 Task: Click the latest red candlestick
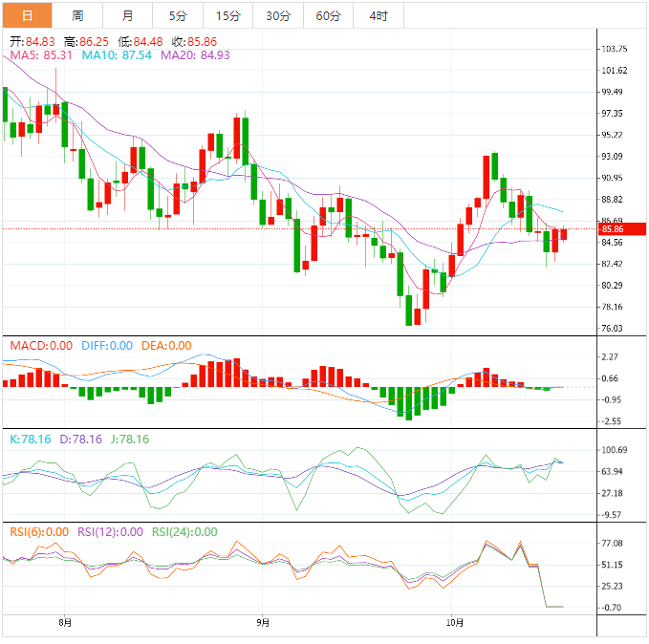point(564,234)
